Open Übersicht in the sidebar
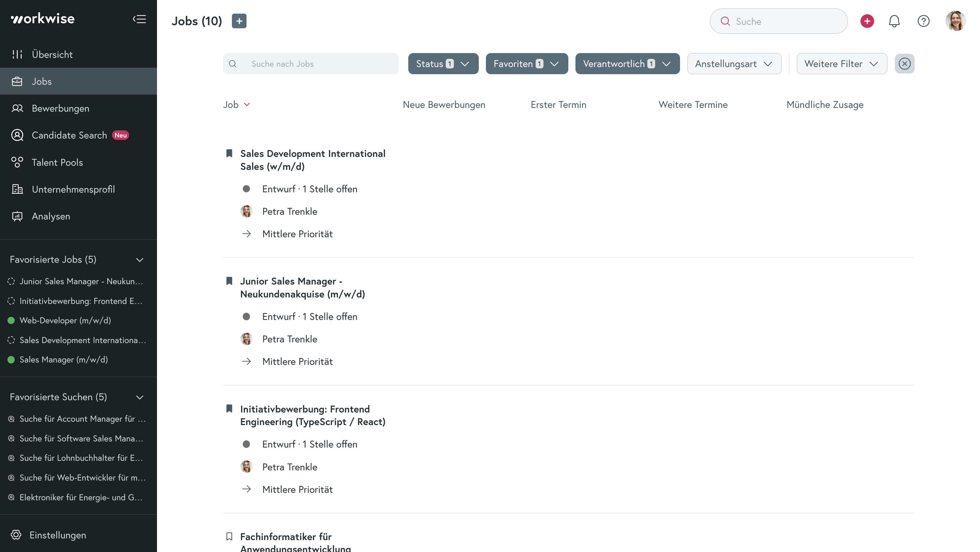 click(x=78, y=54)
